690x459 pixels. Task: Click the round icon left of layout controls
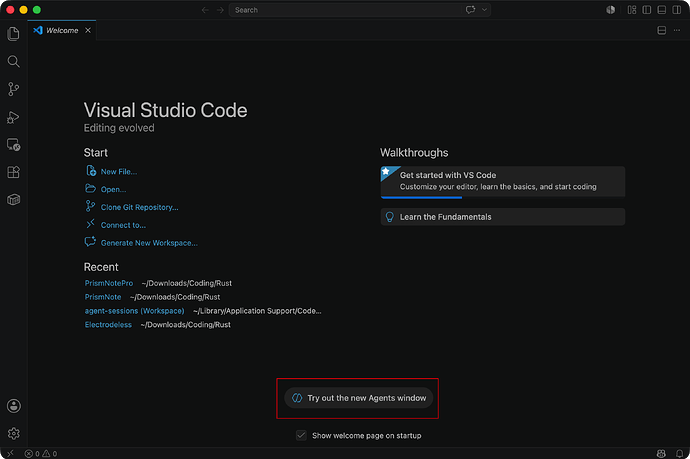(x=610, y=10)
